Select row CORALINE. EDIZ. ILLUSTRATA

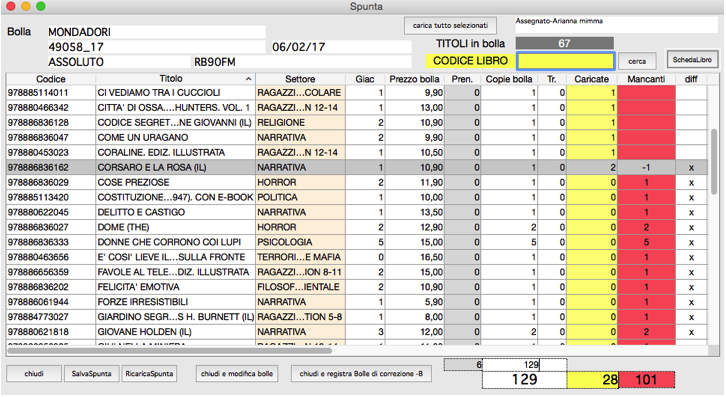click(x=357, y=152)
